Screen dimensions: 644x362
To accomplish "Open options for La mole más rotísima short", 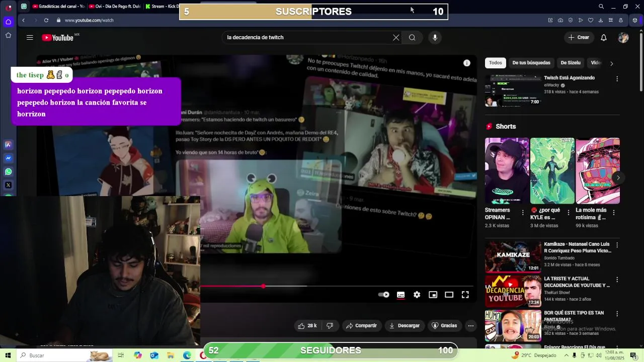I will pos(613,213).
